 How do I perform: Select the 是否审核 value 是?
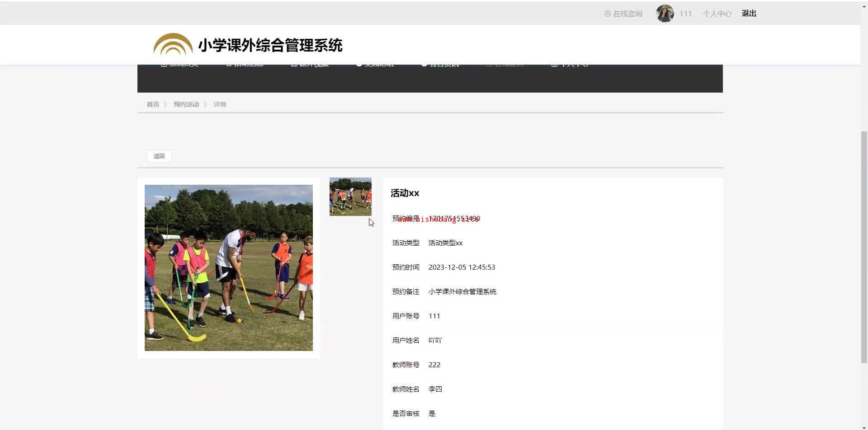(432, 414)
